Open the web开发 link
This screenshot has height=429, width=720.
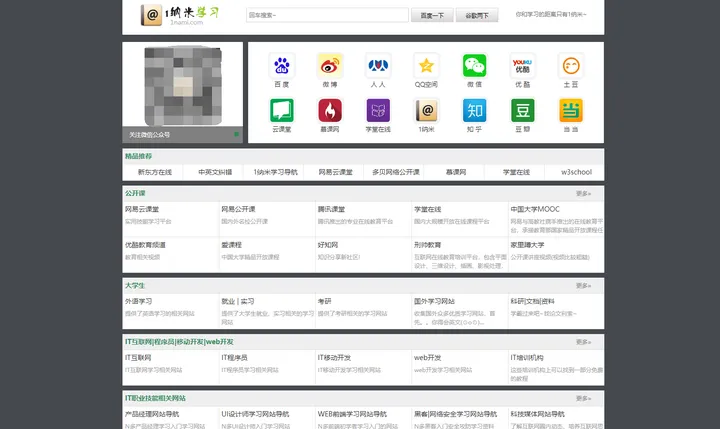[x=428, y=358]
